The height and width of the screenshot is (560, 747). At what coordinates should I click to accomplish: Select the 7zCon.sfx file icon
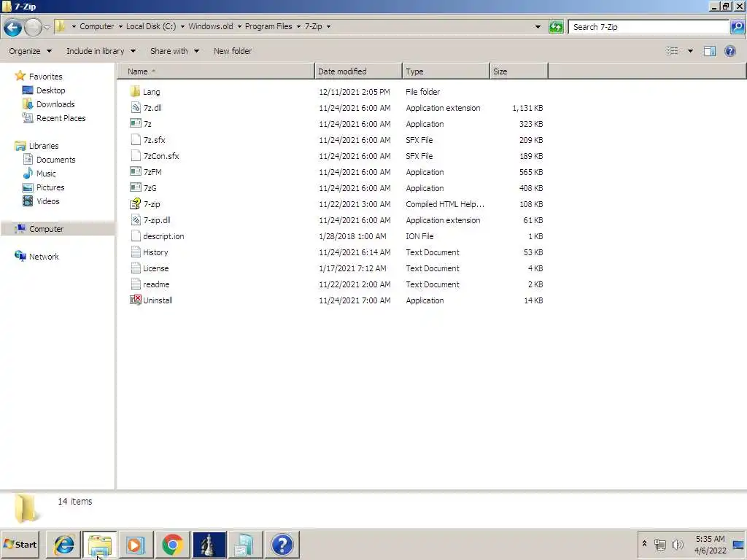[136, 156]
